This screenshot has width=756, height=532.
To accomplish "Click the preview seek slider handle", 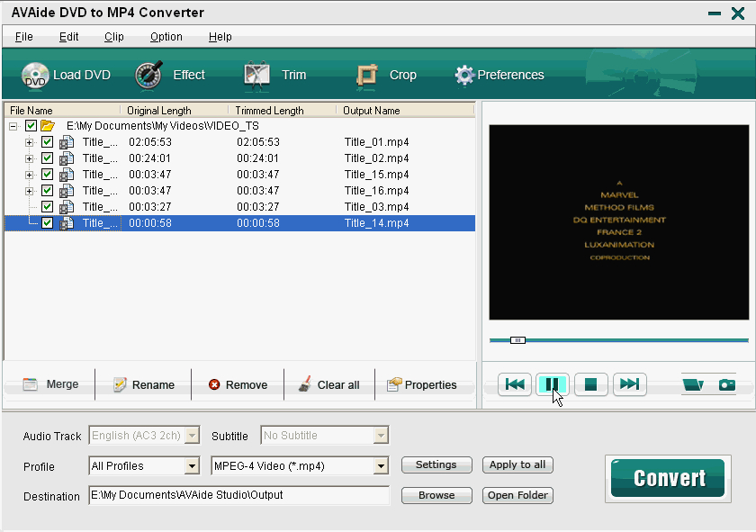I will (517, 340).
